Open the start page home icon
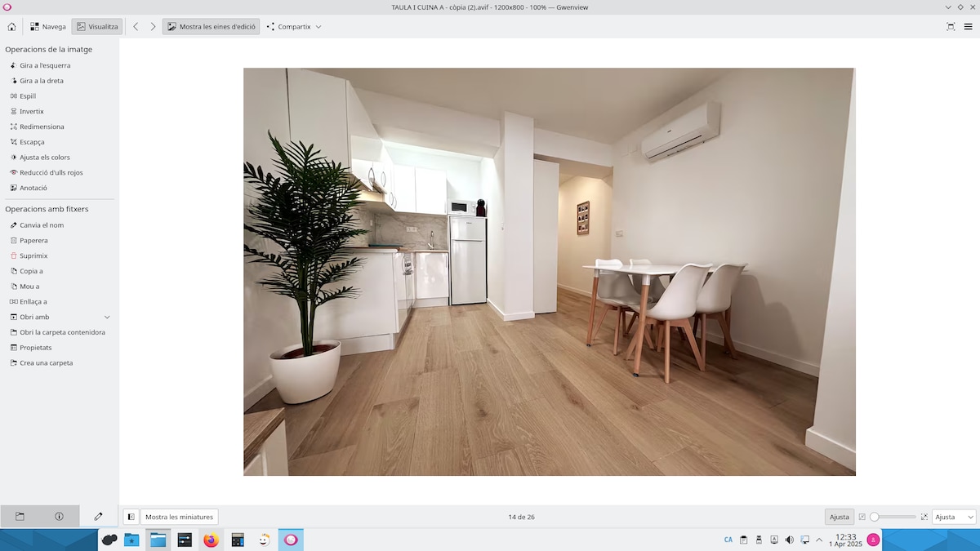 (11, 27)
